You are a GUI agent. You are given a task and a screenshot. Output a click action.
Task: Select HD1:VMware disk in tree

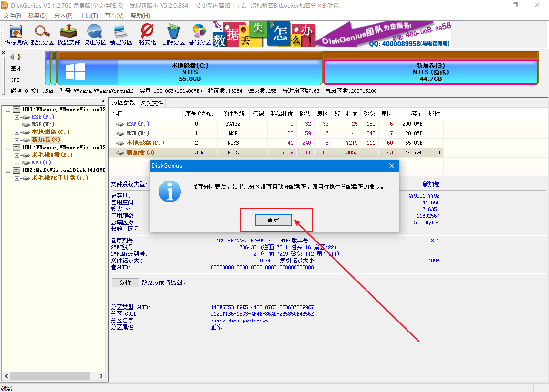coord(64,147)
